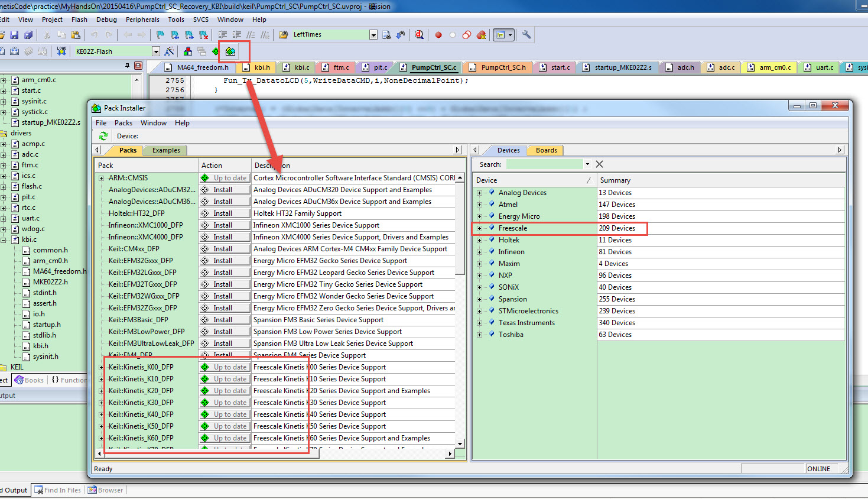
Task: Insert a breakpoint with the red dot icon
Action: [438, 35]
